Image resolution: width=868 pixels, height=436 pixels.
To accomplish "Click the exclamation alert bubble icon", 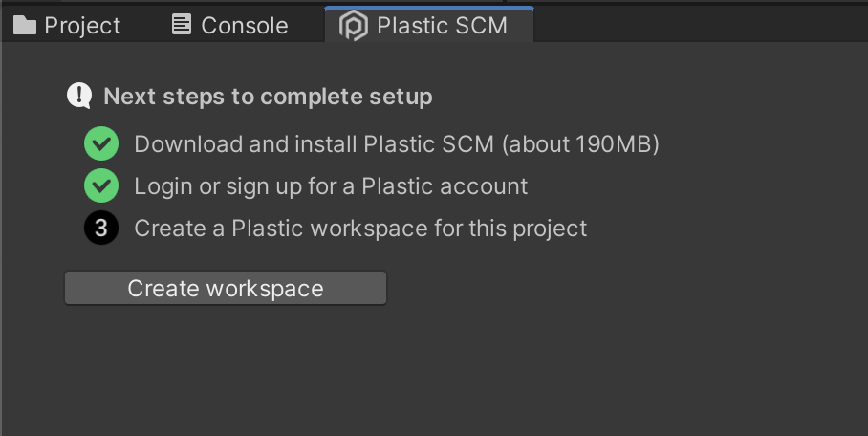I will pyautogui.click(x=78, y=96).
